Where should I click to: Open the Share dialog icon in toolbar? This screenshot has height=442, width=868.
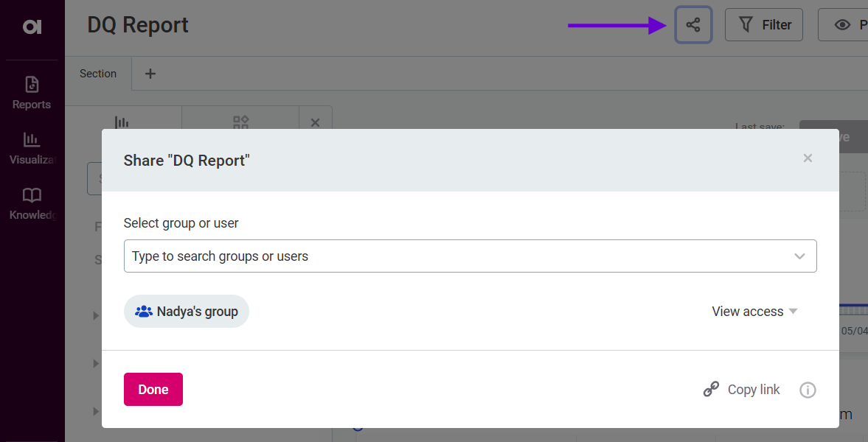tap(693, 24)
